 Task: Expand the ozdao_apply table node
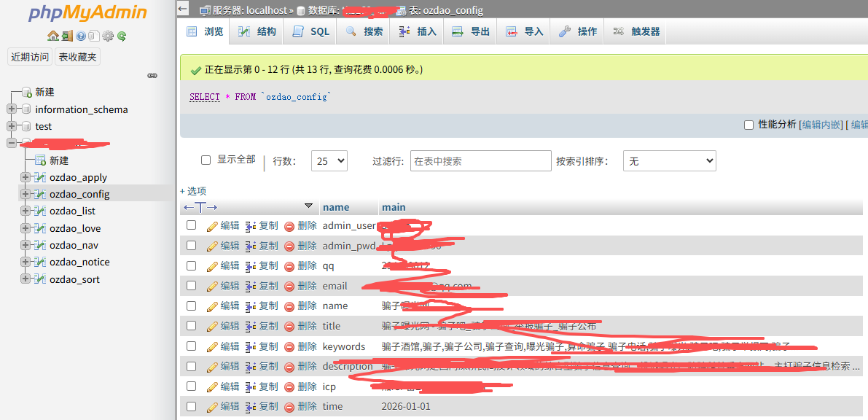[25, 177]
